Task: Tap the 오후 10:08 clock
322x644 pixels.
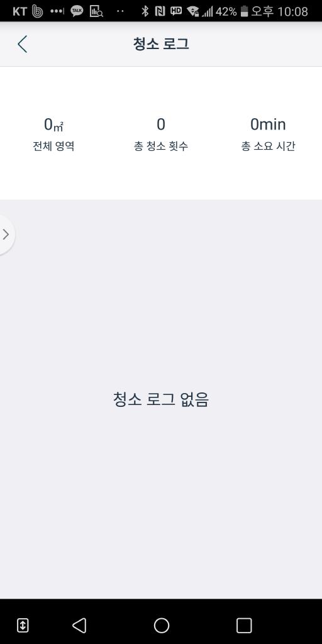Action: pos(279,11)
